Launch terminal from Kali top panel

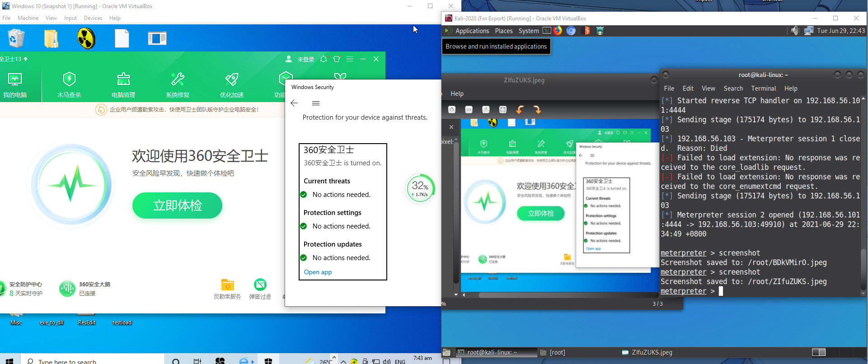[x=547, y=31]
